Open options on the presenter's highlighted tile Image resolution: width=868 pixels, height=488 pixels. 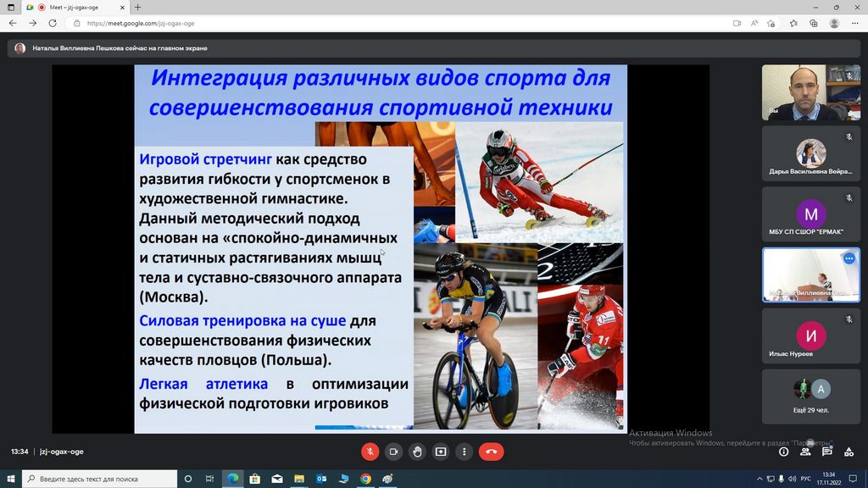849,258
